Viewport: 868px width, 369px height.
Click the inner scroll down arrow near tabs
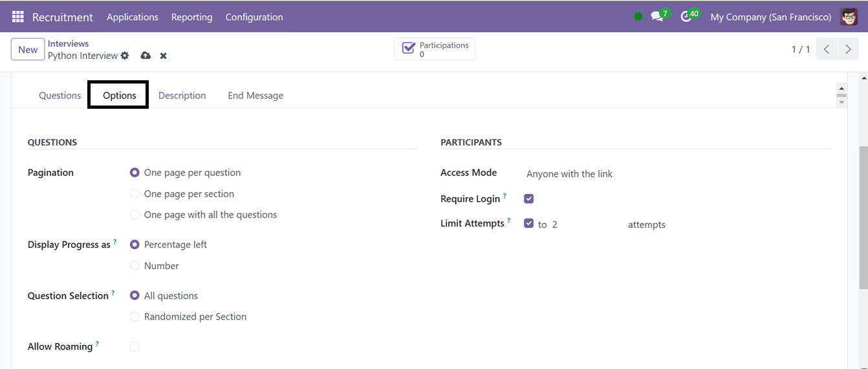[x=841, y=103]
